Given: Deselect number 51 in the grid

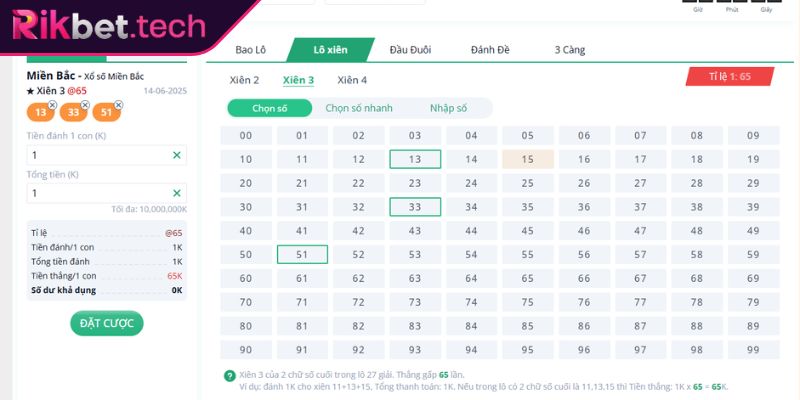Looking at the screenshot, I should [x=302, y=254].
